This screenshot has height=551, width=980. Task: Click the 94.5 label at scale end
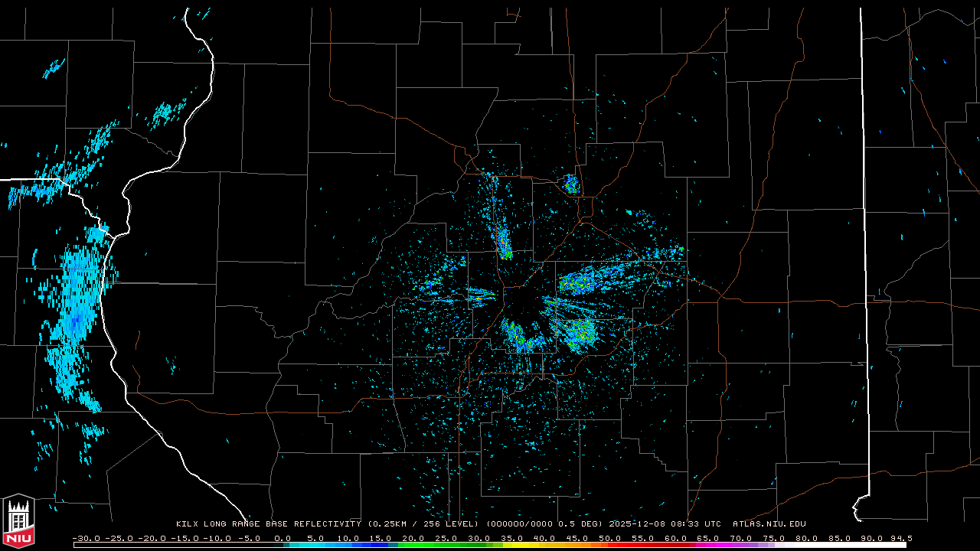tap(900, 539)
